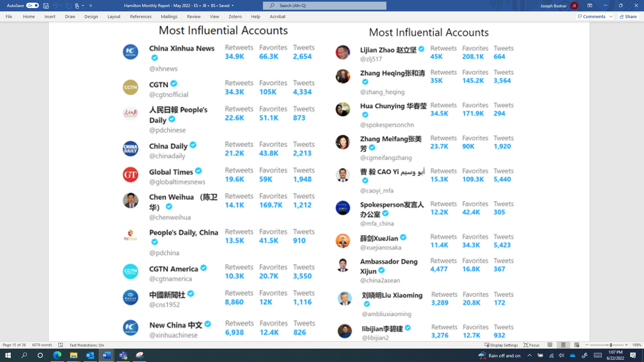Click the Share button

pos(628,16)
